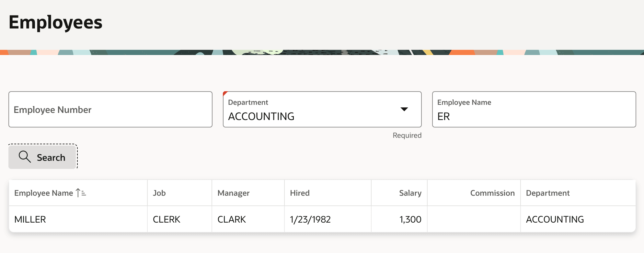Click the Commission column header
The width and height of the screenshot is (644, 253).
(492, 193)
